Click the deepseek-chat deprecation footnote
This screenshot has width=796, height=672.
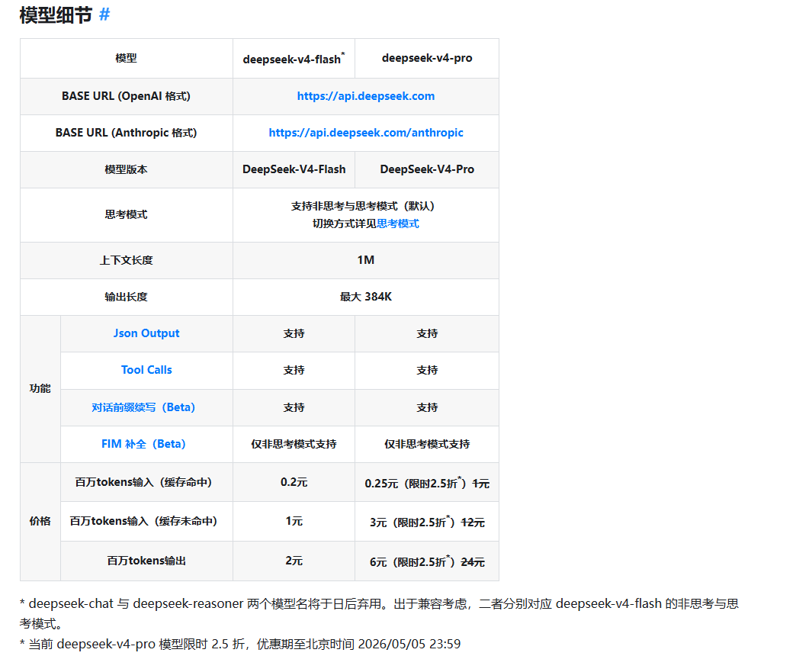tap(379, 613)
